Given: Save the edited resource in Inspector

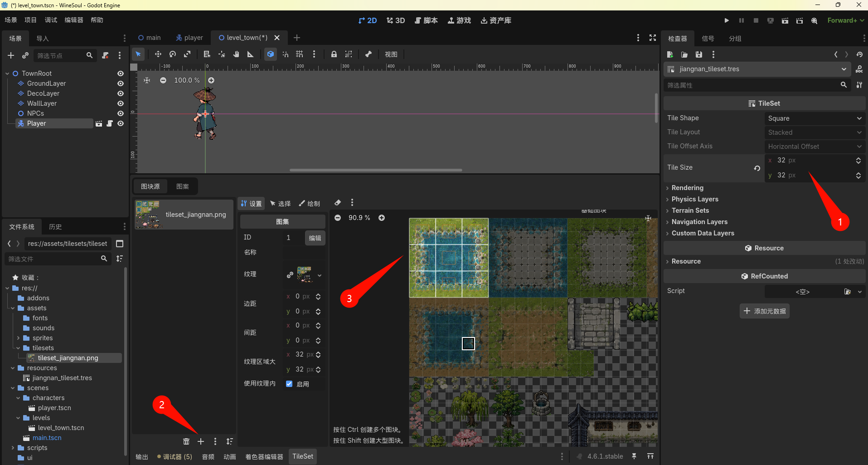Looking at the screenshot, I should coord(699,54).
